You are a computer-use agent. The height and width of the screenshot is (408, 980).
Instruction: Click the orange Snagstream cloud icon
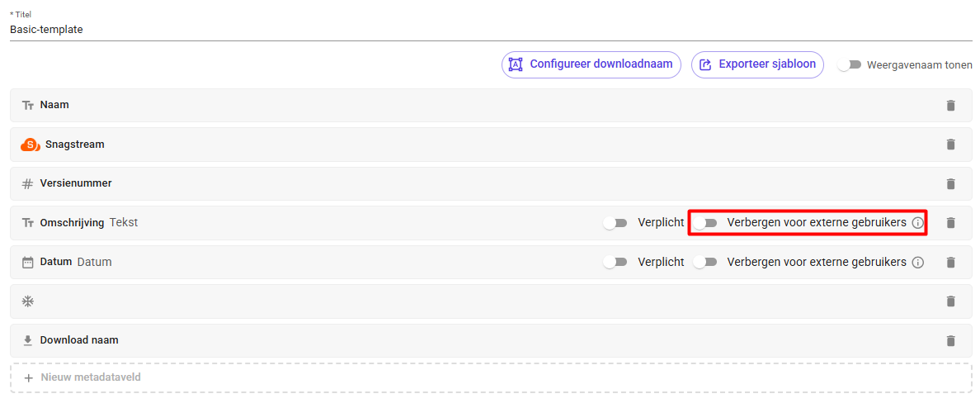31,145
